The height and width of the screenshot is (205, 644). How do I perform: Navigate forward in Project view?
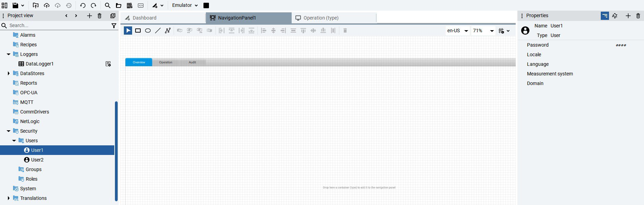[x=76, y=16]
